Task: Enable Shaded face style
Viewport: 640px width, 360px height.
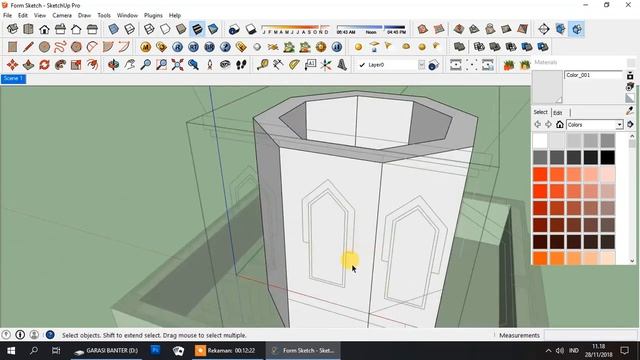Action: 181,29
